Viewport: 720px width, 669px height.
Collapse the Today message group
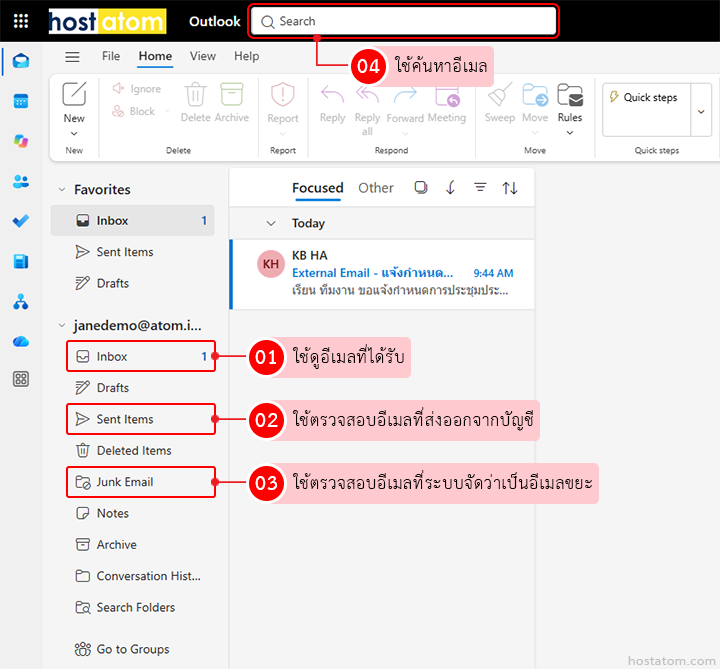(x=271, y=224)
